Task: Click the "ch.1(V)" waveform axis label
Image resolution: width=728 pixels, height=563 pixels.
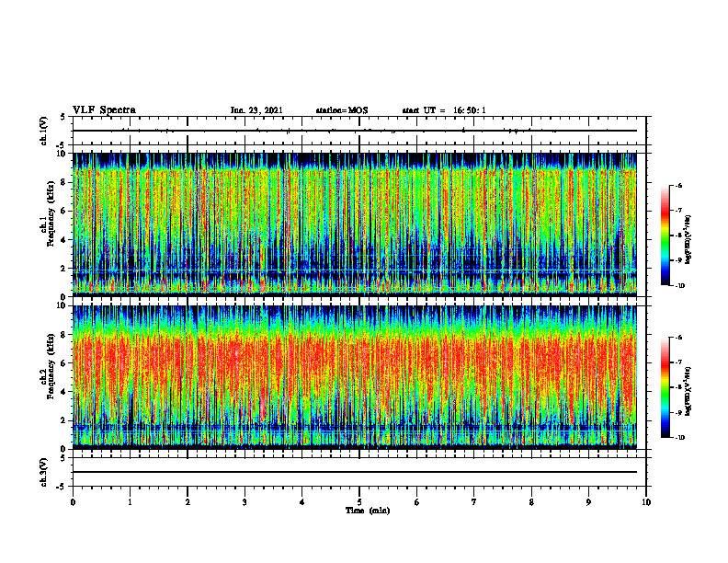Action: 44,131
